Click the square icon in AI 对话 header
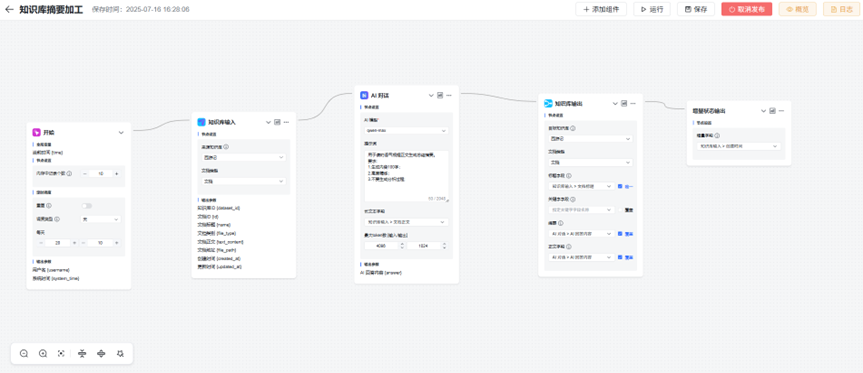Viewport: 863px width, 373px height. (x=440, y=96)
